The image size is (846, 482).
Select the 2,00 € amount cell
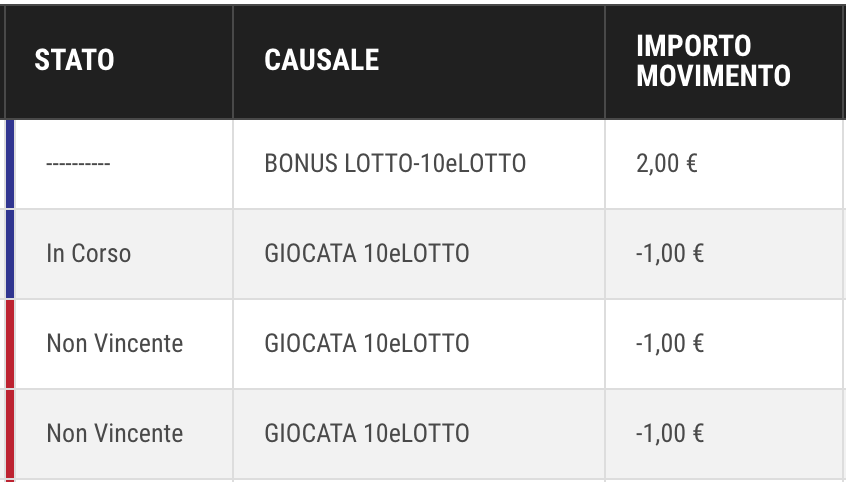click(667, 164)
